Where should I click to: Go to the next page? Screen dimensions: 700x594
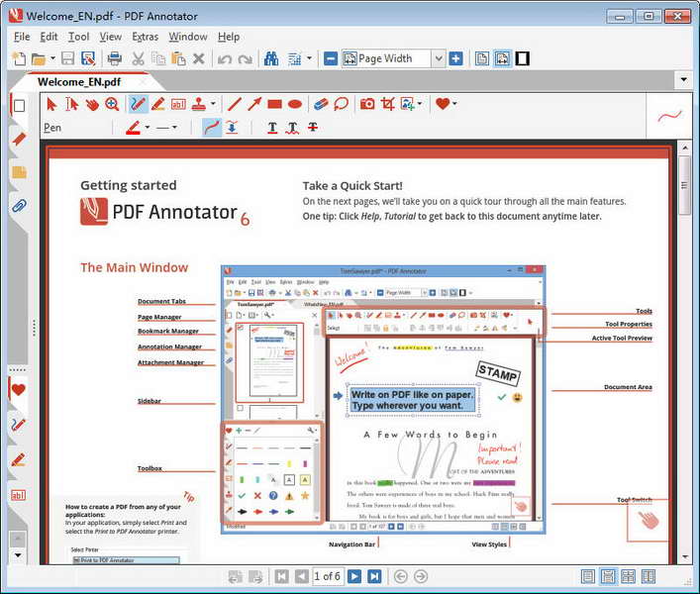pos(354,576)
